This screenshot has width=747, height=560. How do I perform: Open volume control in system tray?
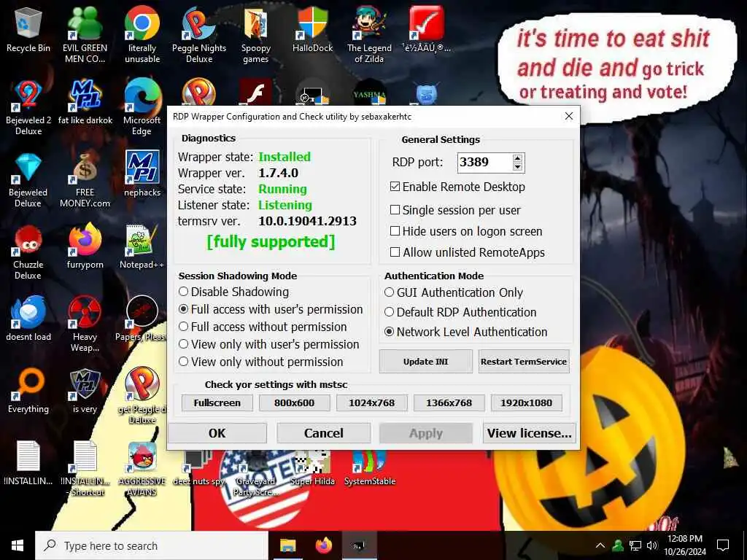652,545
